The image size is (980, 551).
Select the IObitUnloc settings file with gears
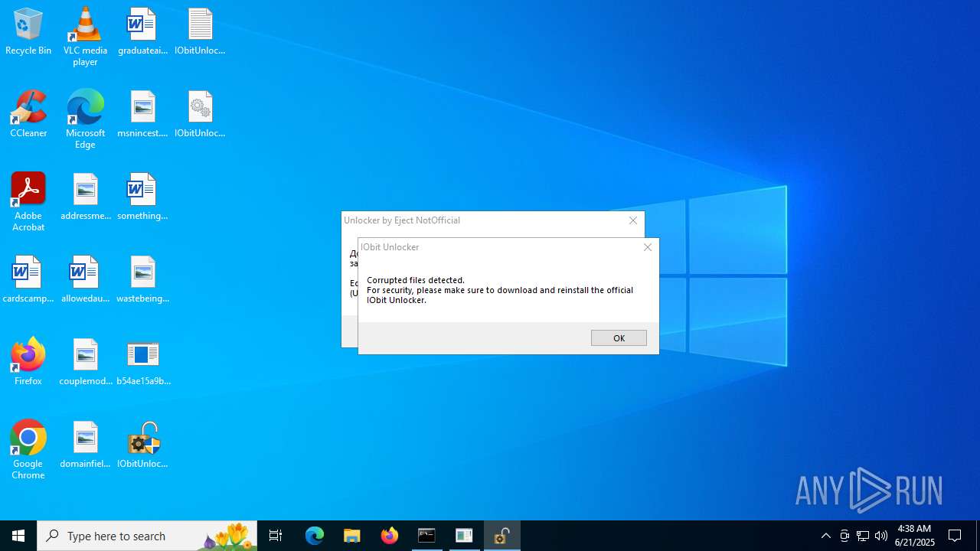[x=200, y=115]
